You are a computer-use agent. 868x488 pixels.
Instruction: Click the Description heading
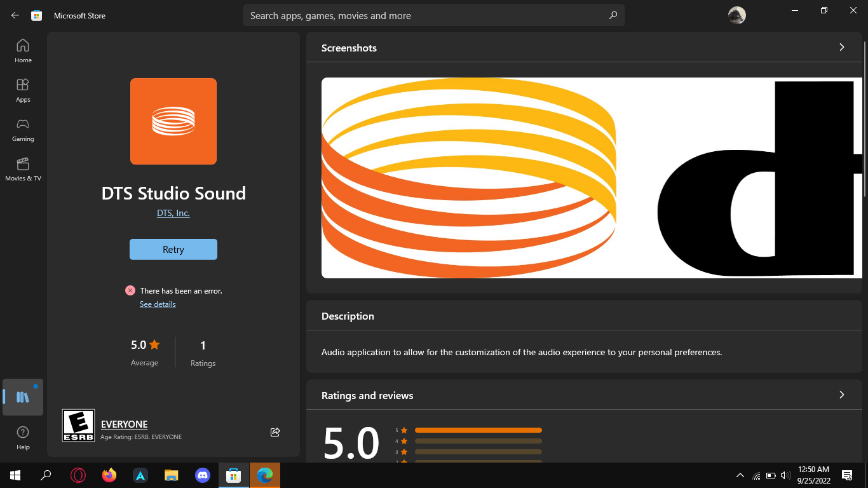point(348,316)
